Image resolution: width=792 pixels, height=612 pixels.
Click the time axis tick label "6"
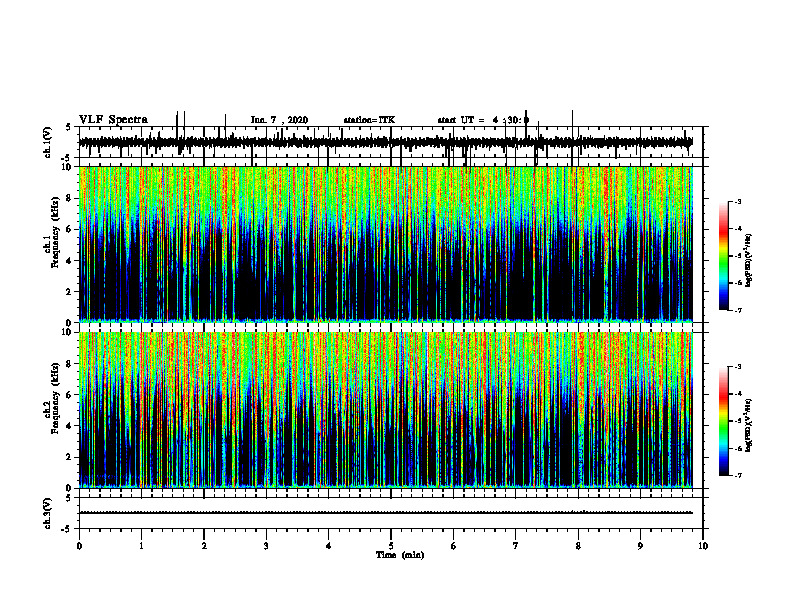(454, 546)
